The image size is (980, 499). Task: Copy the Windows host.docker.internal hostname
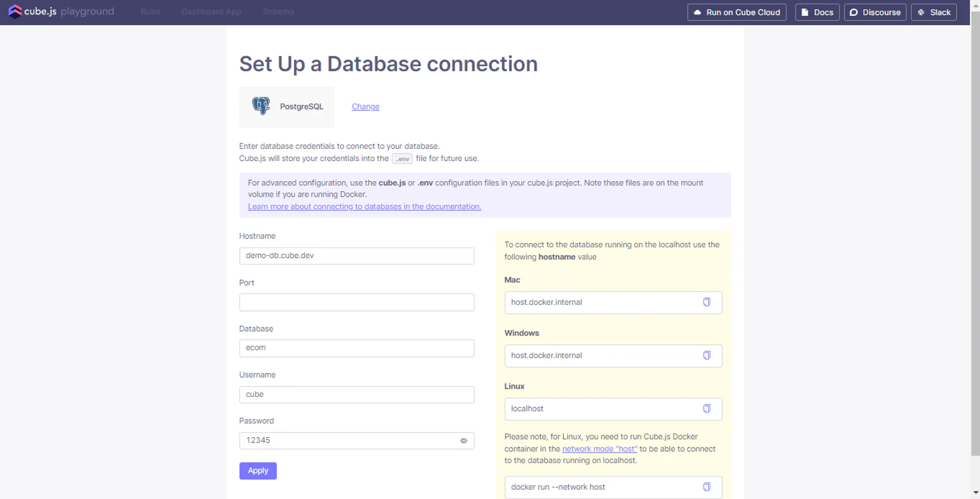click(x=706, y=356)
